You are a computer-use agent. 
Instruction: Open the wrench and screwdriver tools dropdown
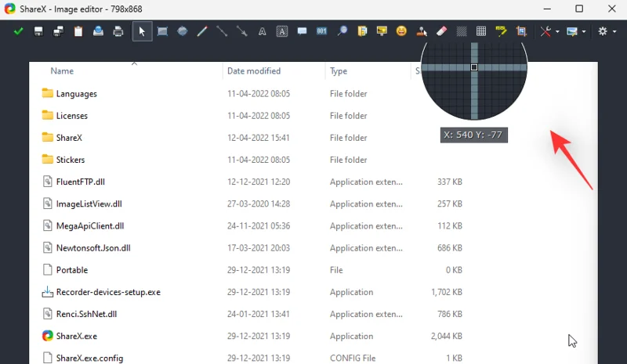tap(549, 31)
